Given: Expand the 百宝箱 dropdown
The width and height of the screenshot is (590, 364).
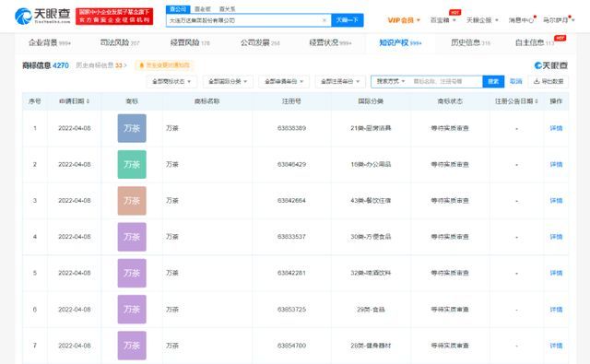Looking at the screenshot, I should click(442, 20).
